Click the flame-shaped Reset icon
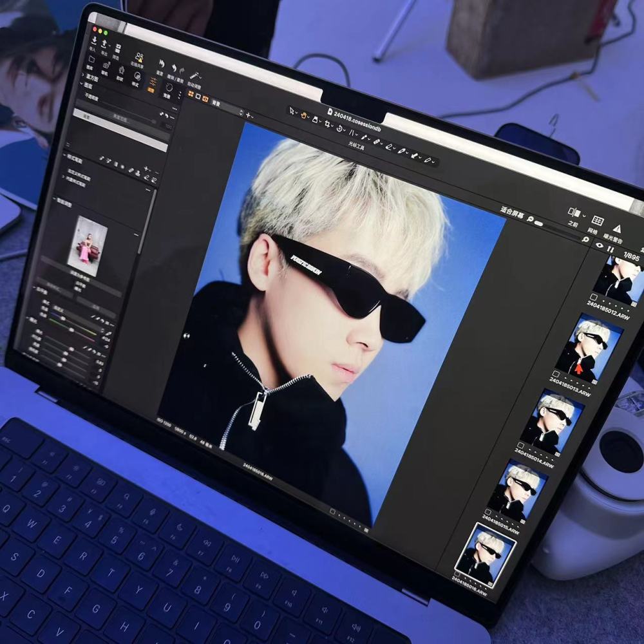 click(x=162, y=64)
